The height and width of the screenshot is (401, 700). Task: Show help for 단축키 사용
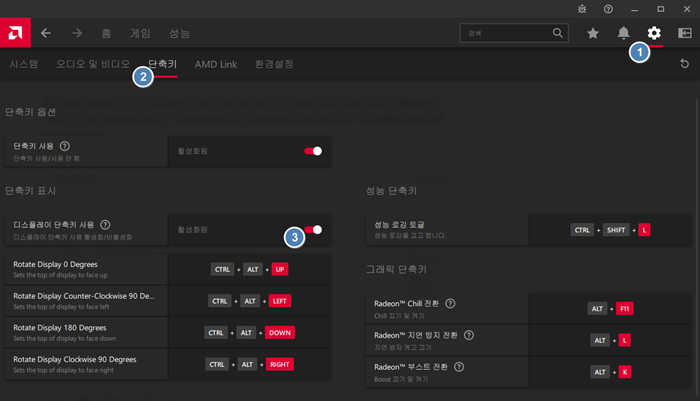pos(65,146)
